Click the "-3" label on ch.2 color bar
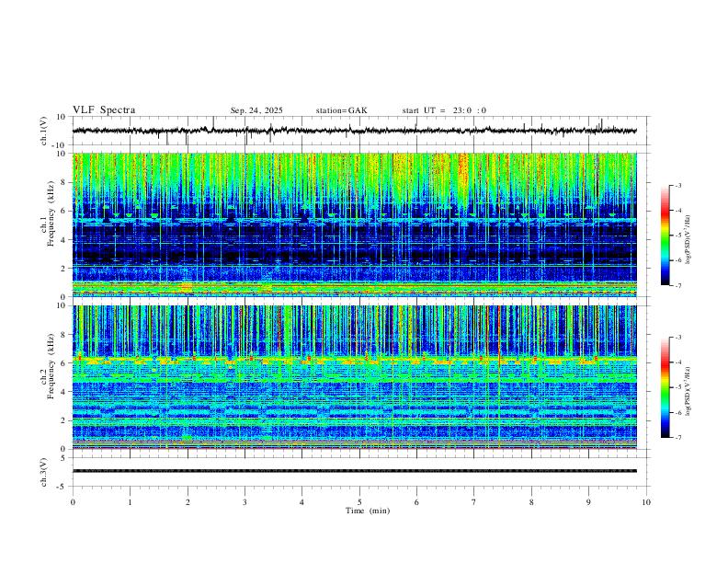This screenshot has height=563, width=728. point(678,338)
